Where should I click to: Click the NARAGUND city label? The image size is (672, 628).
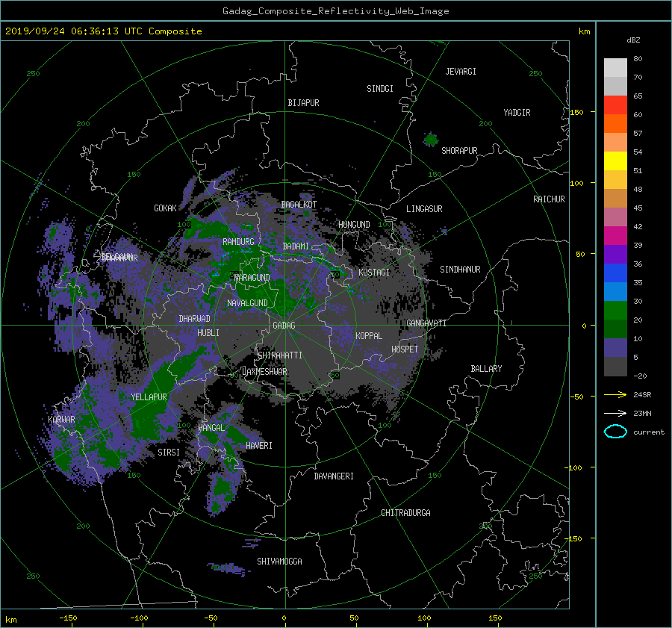coord(252,278)
